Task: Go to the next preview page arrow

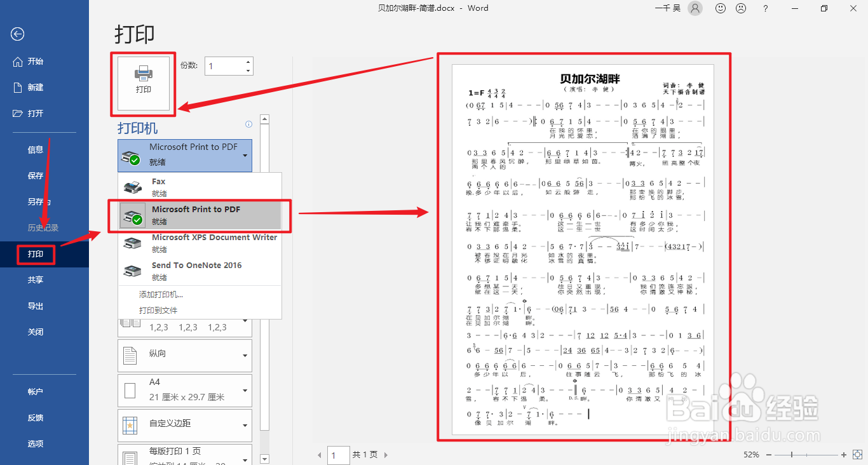Action: point(386,455)
